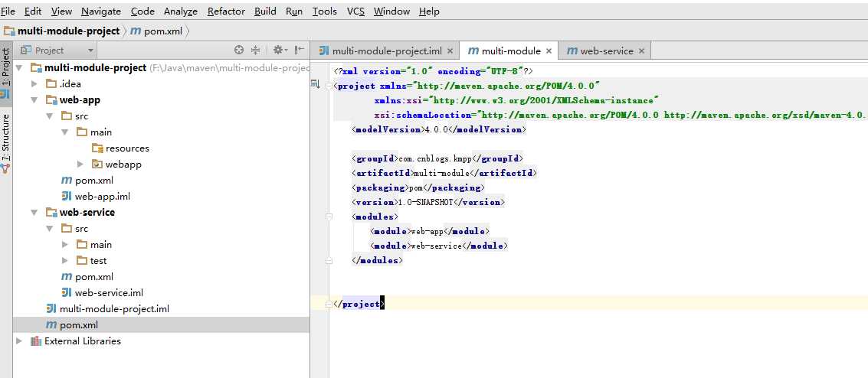Open the Navigate menu
868x378 pixels.
tap(101, 11)
